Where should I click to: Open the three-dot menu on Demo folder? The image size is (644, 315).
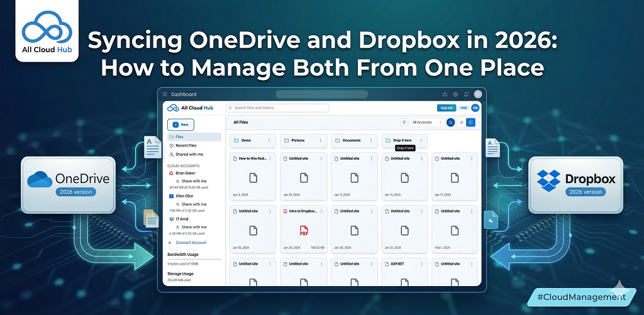coord(269,140)
